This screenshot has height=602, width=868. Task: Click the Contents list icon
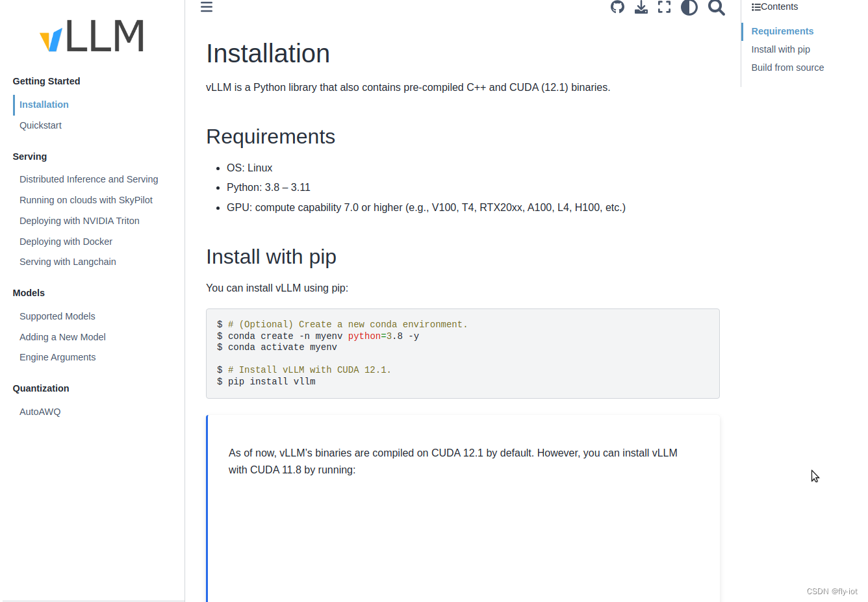click(756, 7)
